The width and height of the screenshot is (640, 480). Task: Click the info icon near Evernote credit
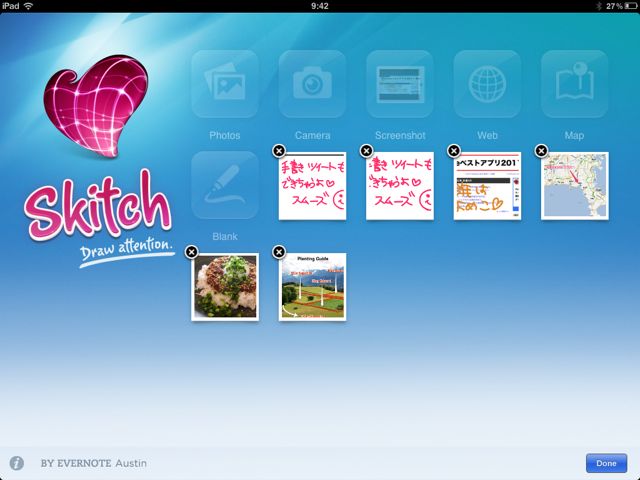tap(17, 463)
